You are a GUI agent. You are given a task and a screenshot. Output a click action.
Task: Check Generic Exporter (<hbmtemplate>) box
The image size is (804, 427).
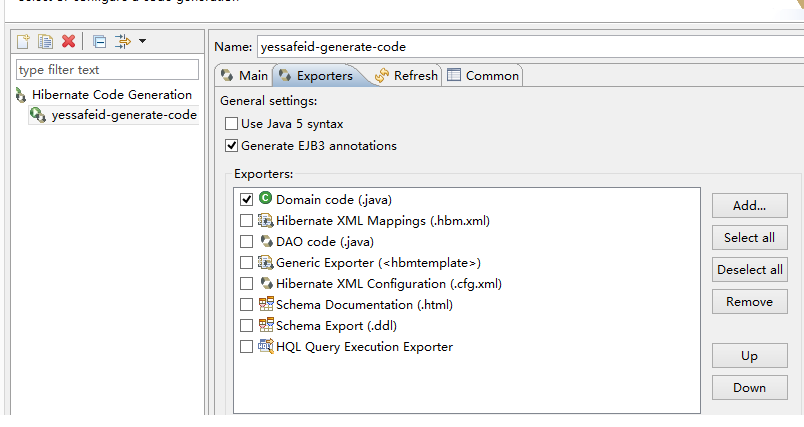[x=247, y=262]
